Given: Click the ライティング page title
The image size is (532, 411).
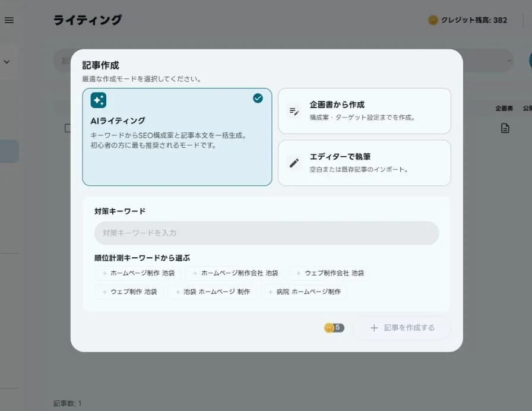Looking at the screenshot, I should click(87, 20).
